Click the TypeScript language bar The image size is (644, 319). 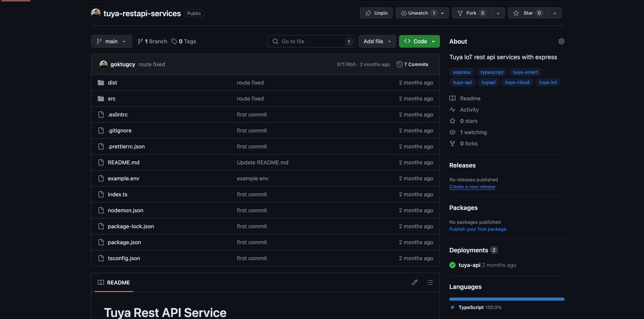[506, 299]
